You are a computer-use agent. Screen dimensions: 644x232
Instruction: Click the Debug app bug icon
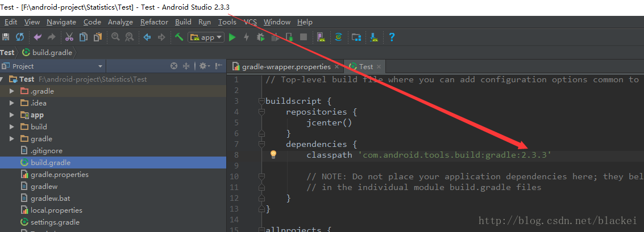coord(260,37)
